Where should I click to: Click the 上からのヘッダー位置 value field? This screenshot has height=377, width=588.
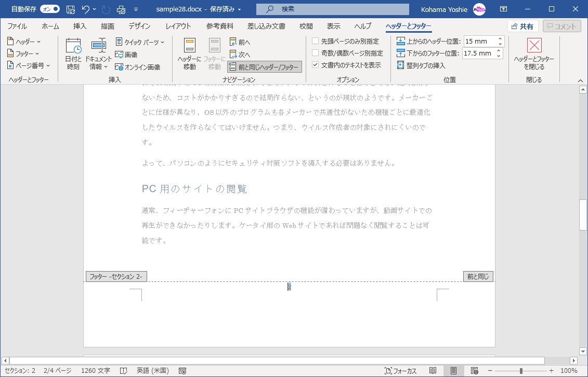[480, 41]
